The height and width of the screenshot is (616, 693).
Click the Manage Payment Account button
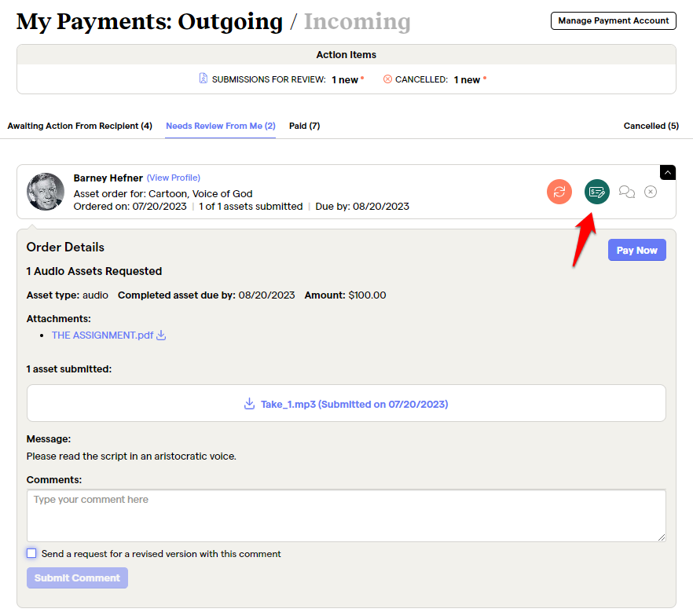pos(613,20)
